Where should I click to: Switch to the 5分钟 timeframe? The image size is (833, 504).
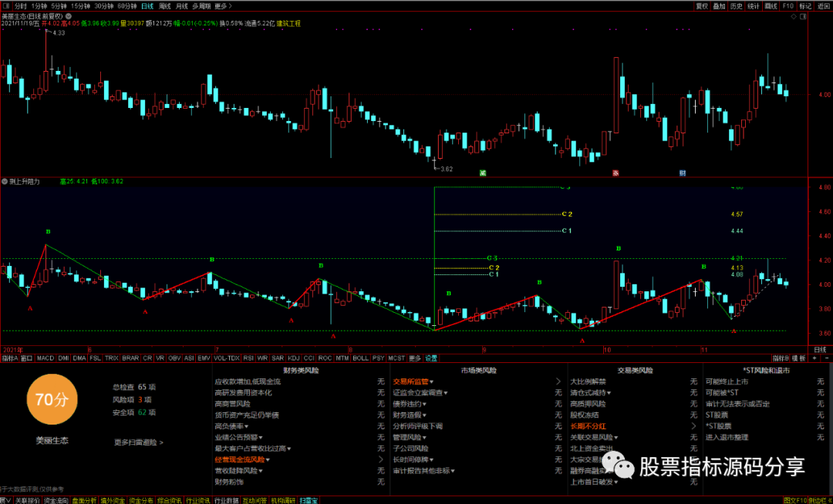[59, 6]
